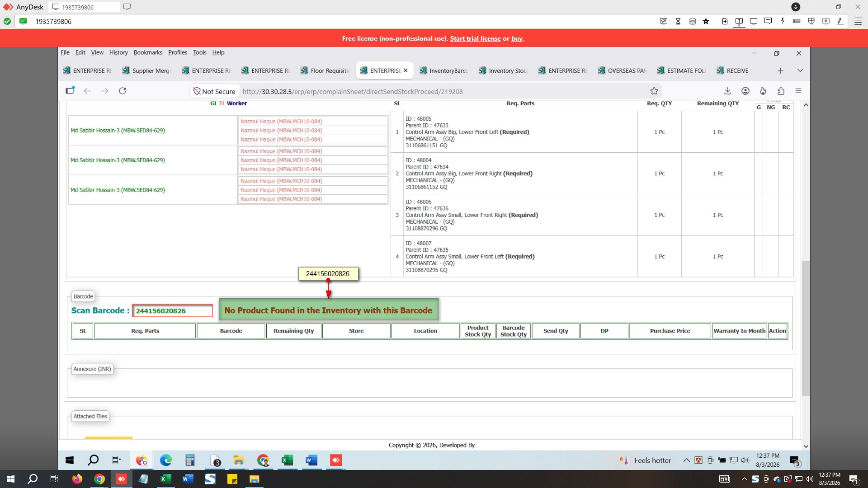Open the AnyDesk chat icon

click(x=768, y=21)
